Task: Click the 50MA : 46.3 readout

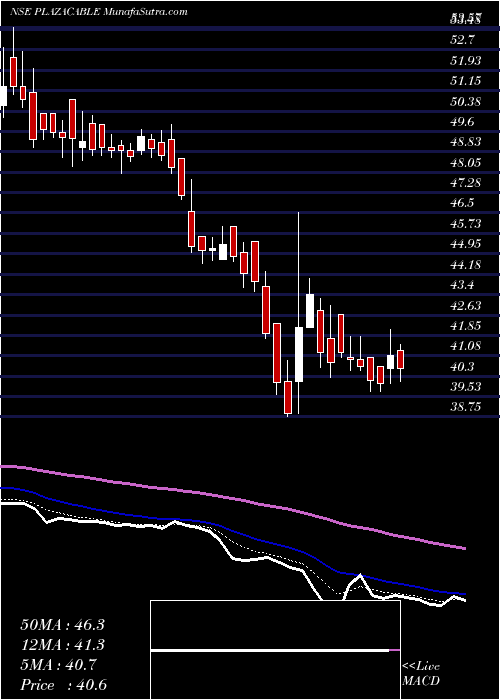Action: [62, 625]
